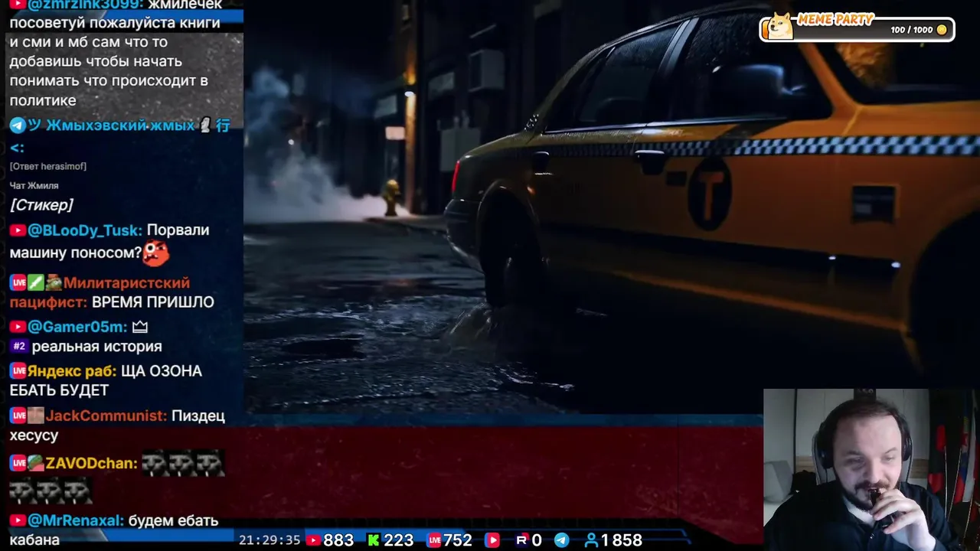980x551 pixels.
Task: Click the '100 / 1000' counter
Action: pos(912,30)
